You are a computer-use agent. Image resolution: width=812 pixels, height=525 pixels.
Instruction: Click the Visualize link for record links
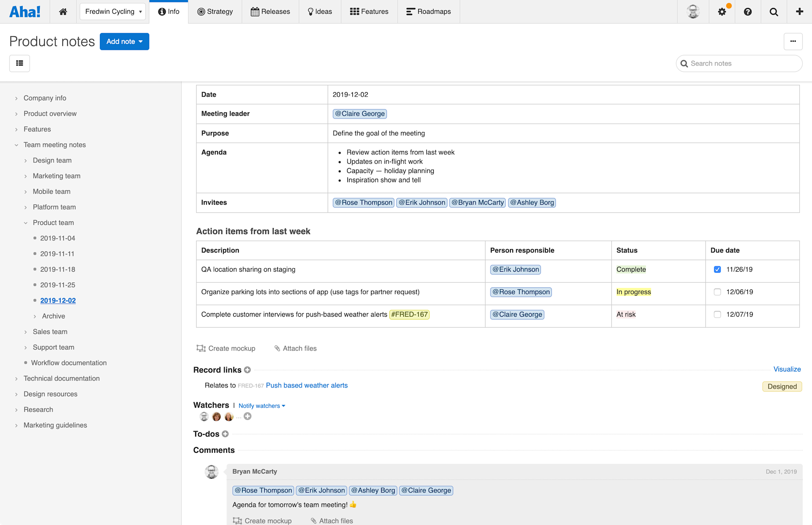point(787,369)
